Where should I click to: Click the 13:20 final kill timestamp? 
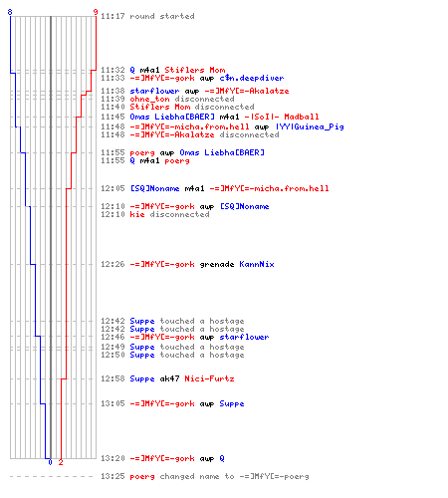(112, 458)
